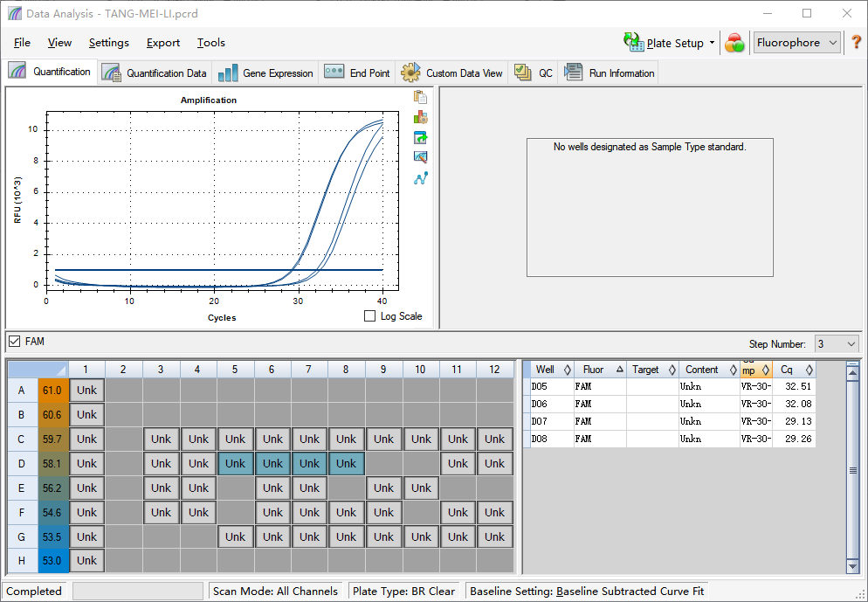Select well F11 Unk

[x=458, y=512]
